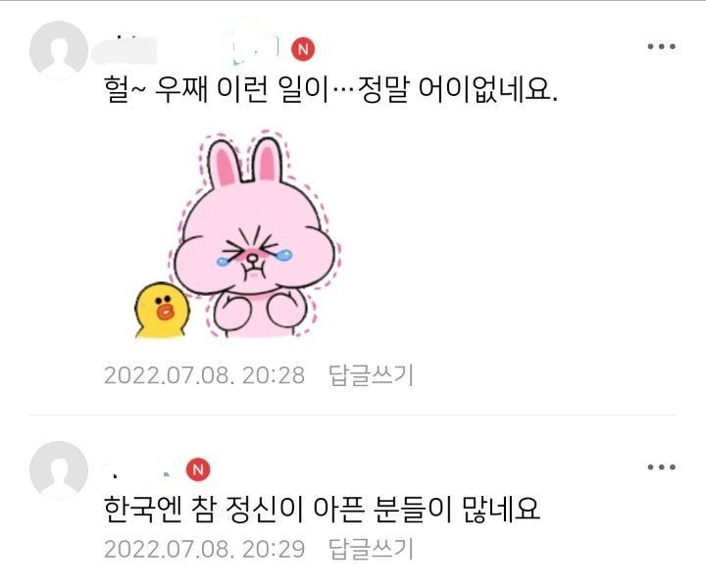Viewport: 706px width, 588px height.
Task: Open the three-dot menu for the 20:28 comment
Action: tap(662, 46)
